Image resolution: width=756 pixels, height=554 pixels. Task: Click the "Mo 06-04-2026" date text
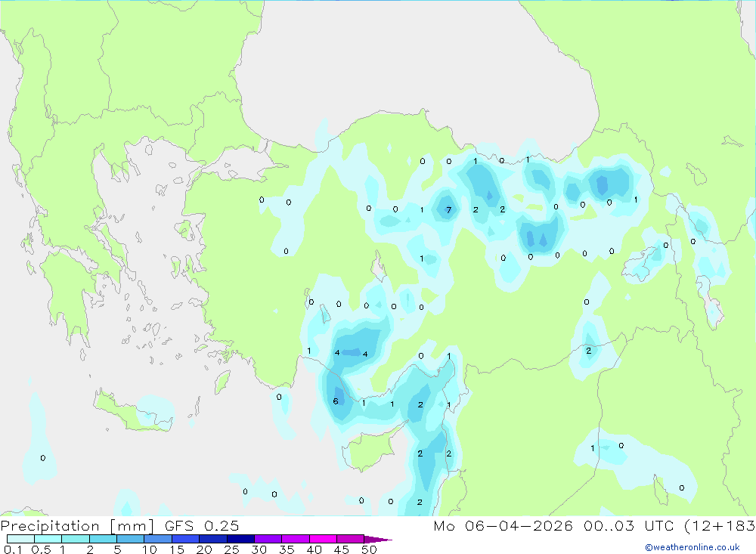(503, 525)
